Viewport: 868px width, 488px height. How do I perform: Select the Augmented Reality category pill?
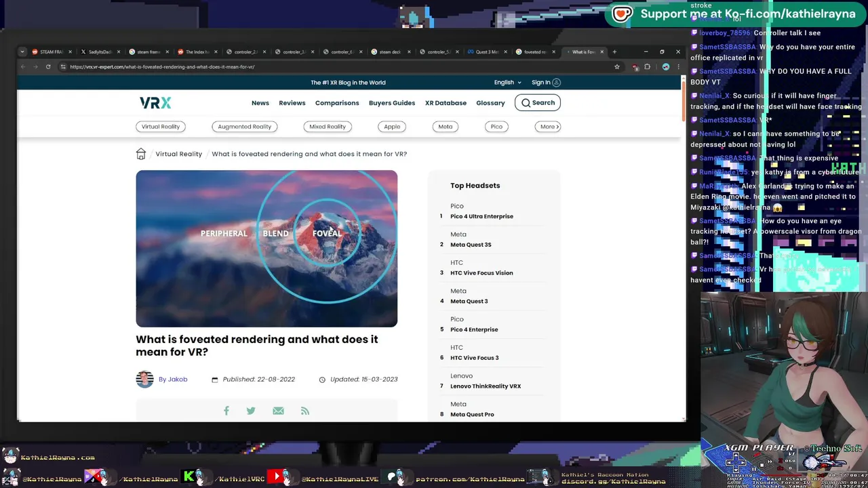[245, 127]
